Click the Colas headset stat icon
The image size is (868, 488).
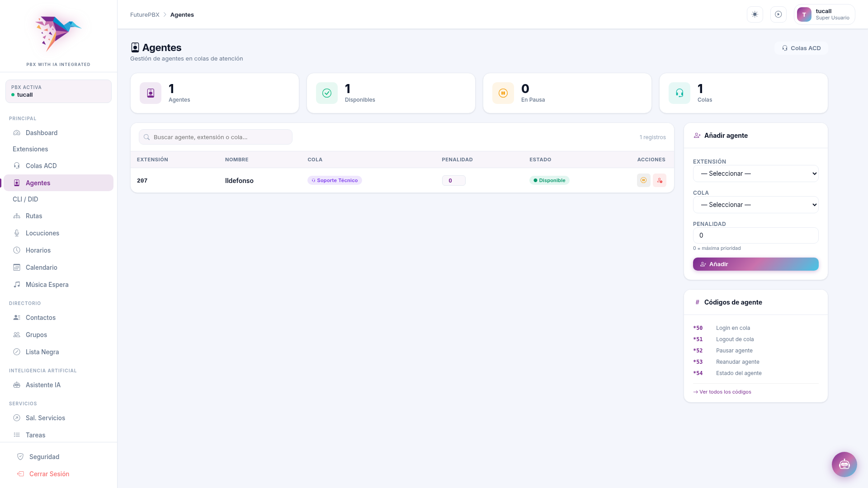click(x=679, y=93)
